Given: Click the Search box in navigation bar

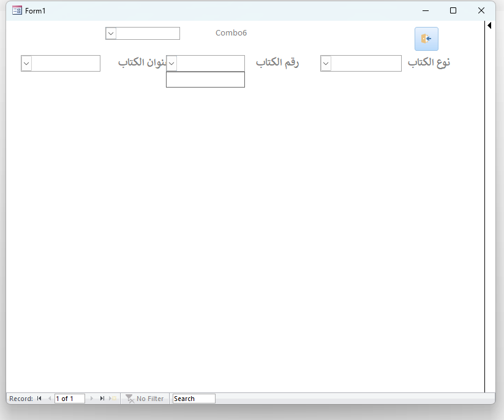Looking at the screenshot, I should (194, 399).
